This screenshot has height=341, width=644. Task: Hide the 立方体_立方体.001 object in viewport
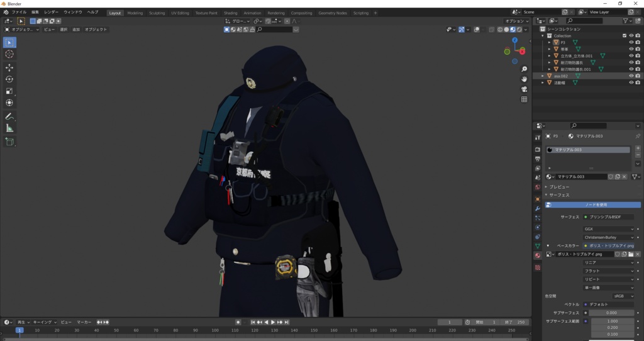pyautogui.click(x=631, y=56)
